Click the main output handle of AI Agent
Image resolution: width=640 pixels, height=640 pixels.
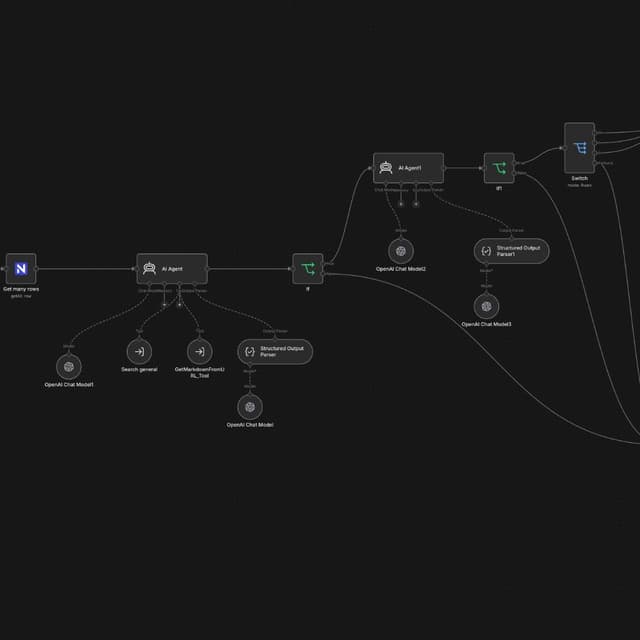tap(208, 269)
